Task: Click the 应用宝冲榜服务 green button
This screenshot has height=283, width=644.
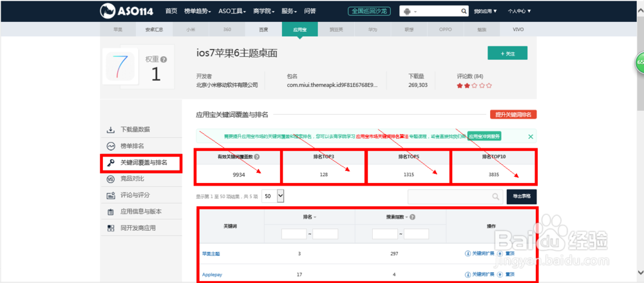Action: tap(484, 137)
